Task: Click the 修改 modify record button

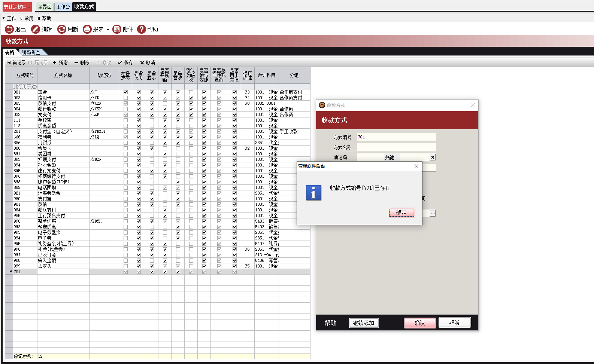Action: coord(103,62)
